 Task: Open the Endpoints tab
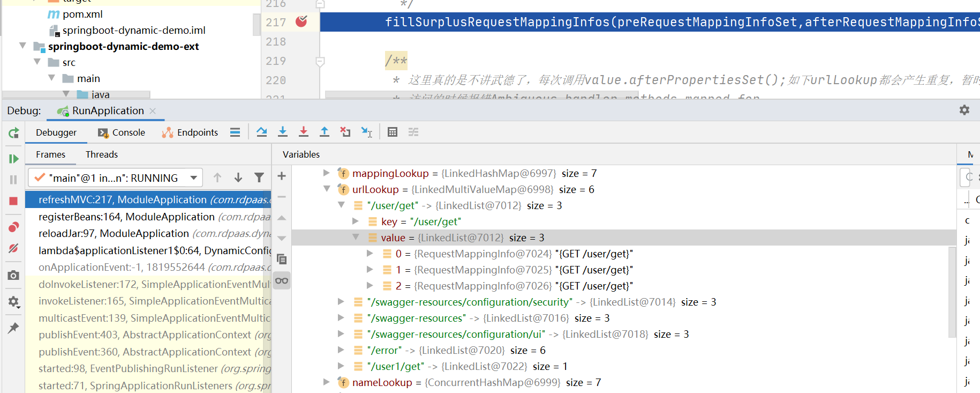(x=190, y=132)
